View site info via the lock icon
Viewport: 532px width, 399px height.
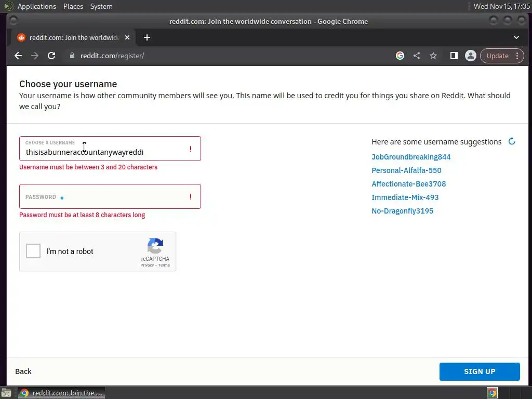tap(72, 56)
